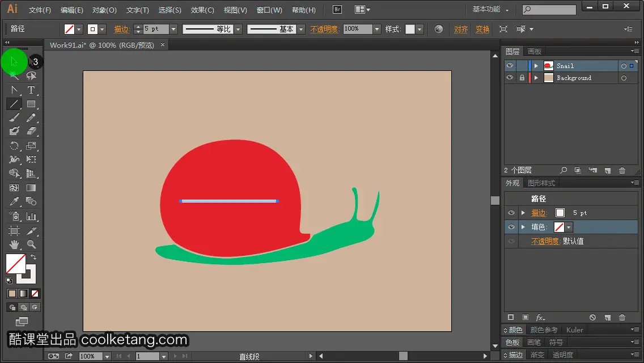Expand the fill attribute in Appearance

(x=523, y=227)
